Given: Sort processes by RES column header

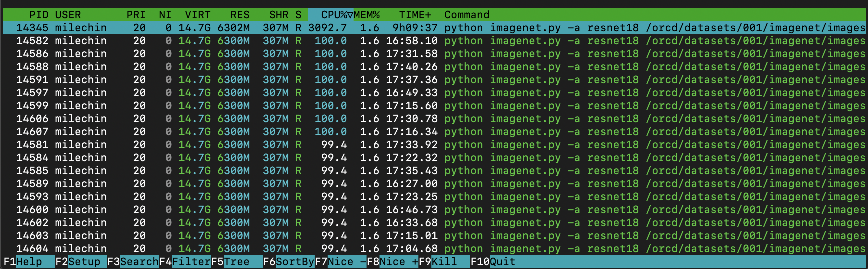Looking at the screenshot, I should (x=240, y=15).
